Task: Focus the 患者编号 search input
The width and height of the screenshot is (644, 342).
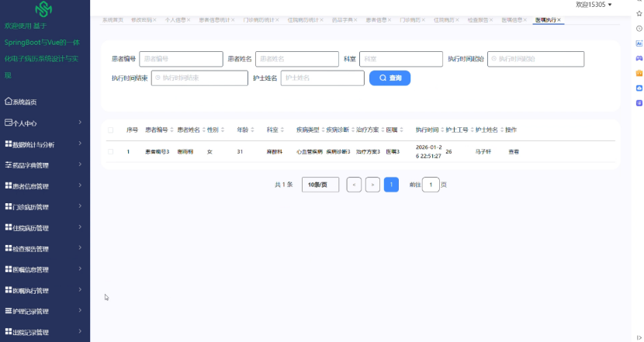Action: [x=181, y=59]
